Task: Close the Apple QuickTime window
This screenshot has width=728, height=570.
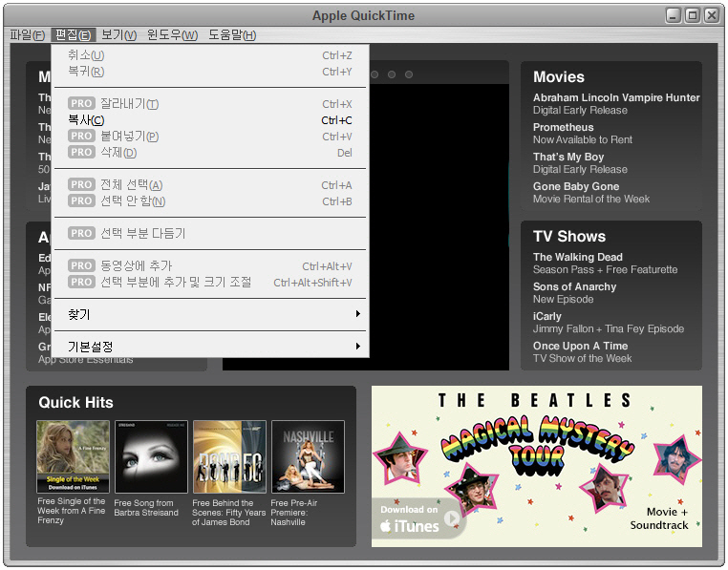Action: pos(712,15)
